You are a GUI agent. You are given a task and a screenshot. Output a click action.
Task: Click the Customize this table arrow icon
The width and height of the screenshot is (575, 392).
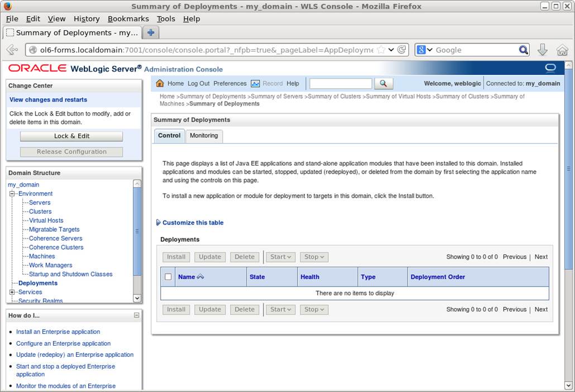point(159,222)
